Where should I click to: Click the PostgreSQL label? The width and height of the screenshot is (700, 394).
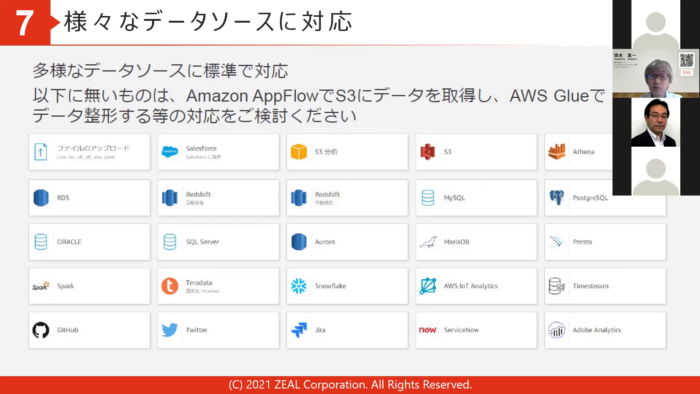coord(590,198)
